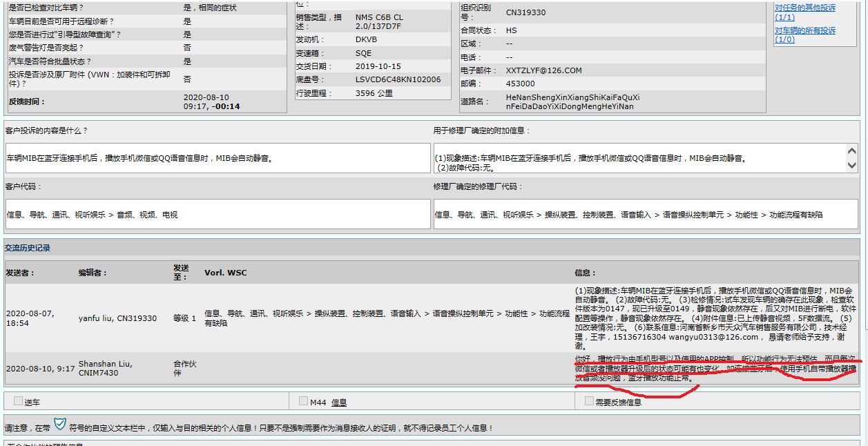The height and width of the screenshot is (446, 868).
Task: Click the postcode 453000
Action: 520,84
